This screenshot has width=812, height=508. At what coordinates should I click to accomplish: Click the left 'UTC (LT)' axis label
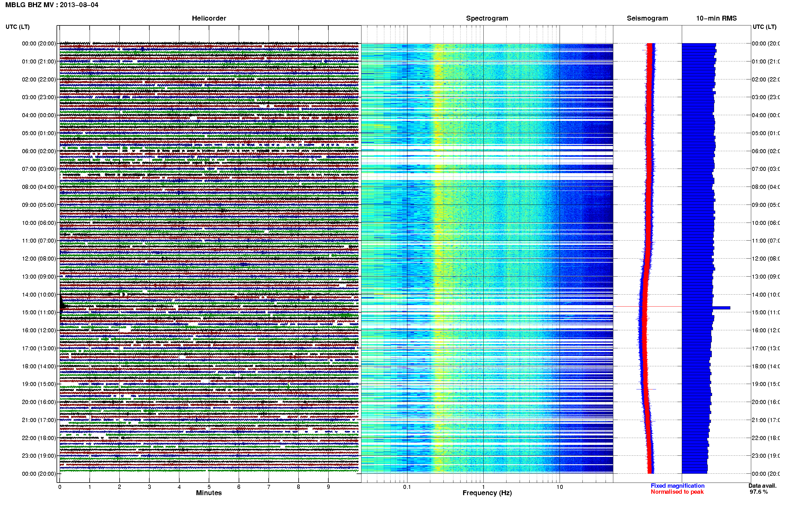click(17, 27)
